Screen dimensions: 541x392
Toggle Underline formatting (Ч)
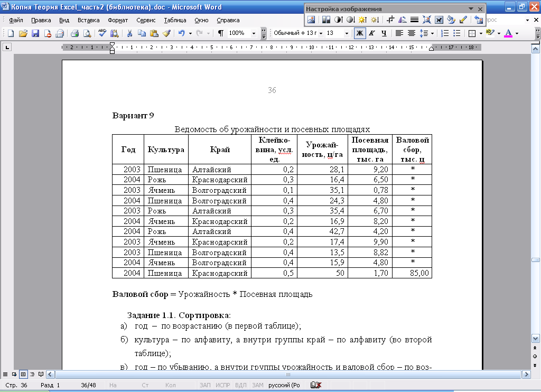click(x=384, y=33)
